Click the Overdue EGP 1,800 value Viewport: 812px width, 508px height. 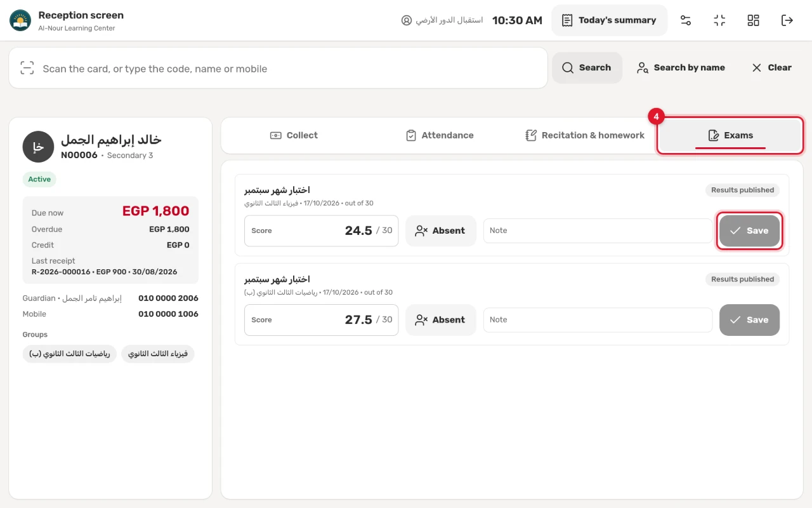click(169, 229)
